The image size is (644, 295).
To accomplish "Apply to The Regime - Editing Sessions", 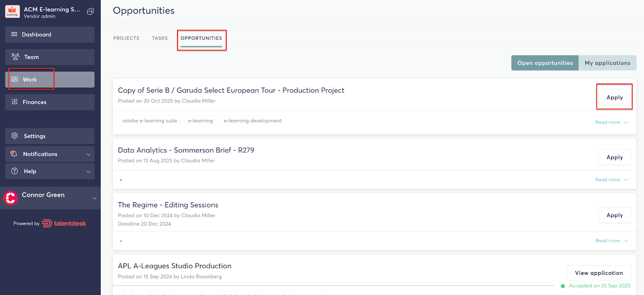I will [x=614, y=215].
